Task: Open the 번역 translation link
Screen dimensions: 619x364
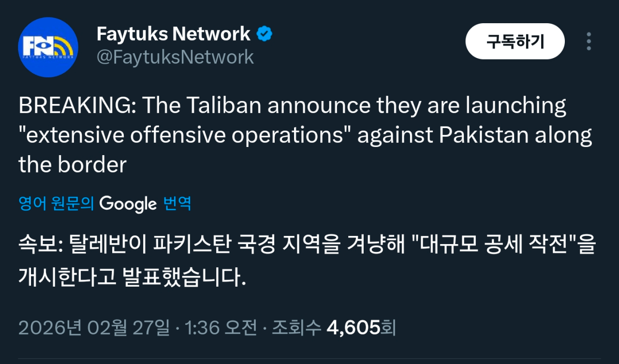Action: tap(177, 204)
